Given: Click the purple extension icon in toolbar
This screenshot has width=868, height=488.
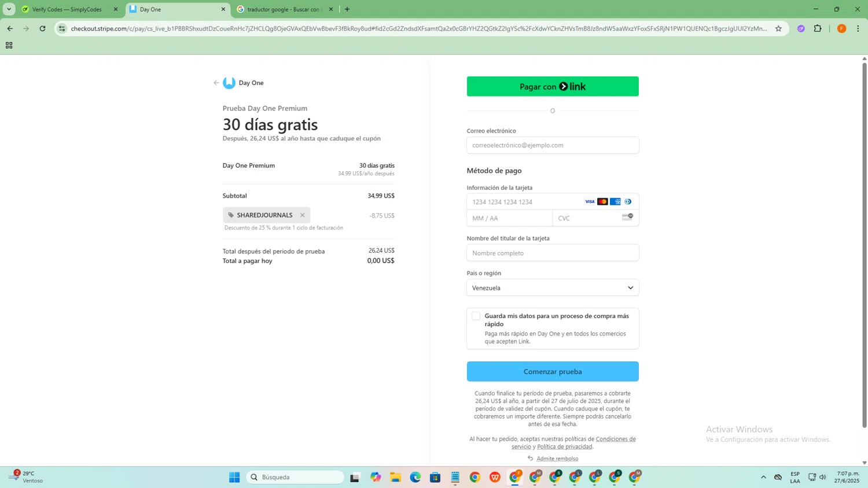Looking at the screenshot, I should click(801, 28).
